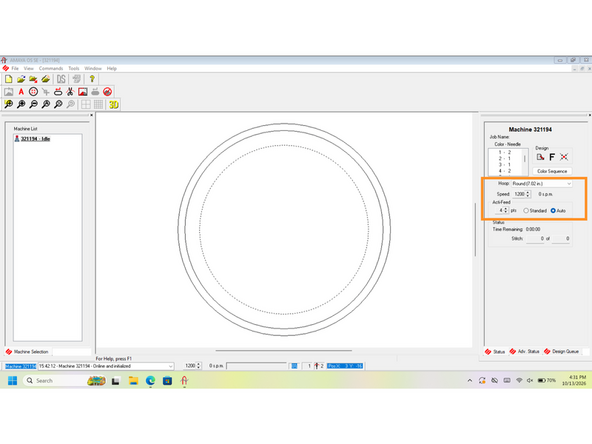Click the second magnifier zoom icon
Viewport: 592px width, 444px height.
(x=21, y=104)
